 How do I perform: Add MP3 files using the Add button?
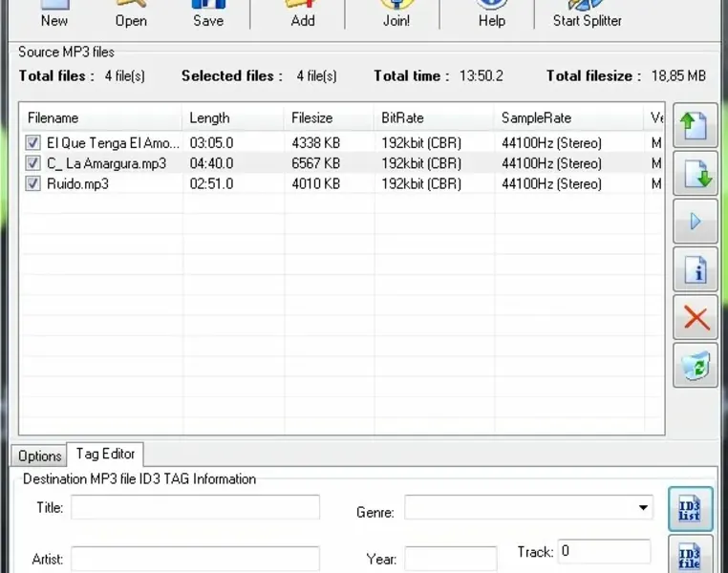[x=303, y=14]
